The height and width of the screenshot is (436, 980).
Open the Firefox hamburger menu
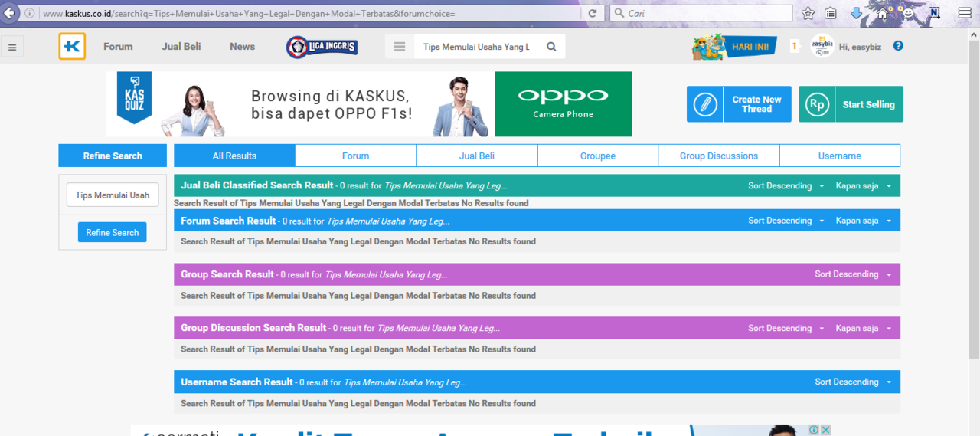(x=965, y=13)
